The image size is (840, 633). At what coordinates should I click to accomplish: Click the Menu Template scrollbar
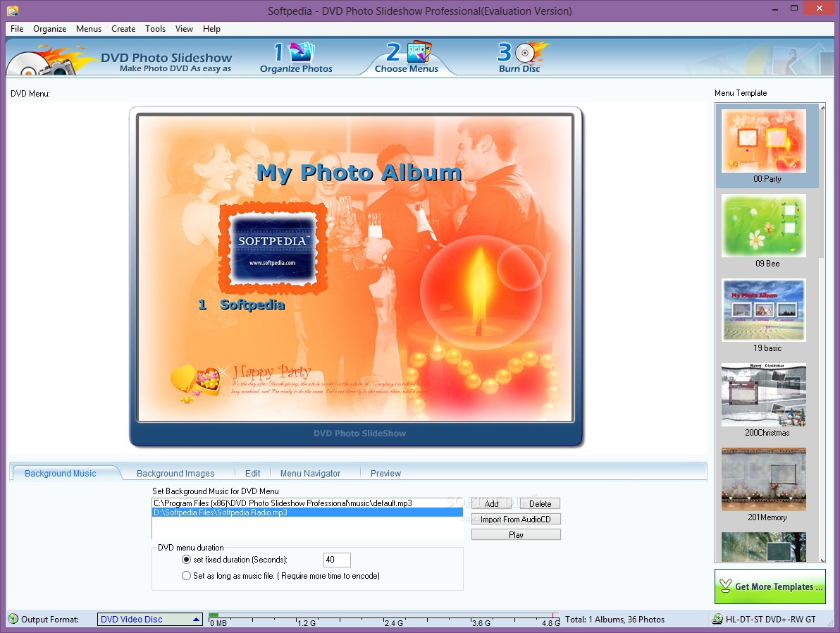click(822, 332)
